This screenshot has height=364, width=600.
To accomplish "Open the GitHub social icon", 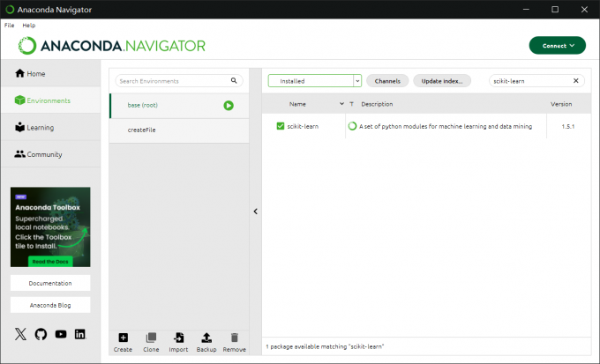I will point(41,334).
